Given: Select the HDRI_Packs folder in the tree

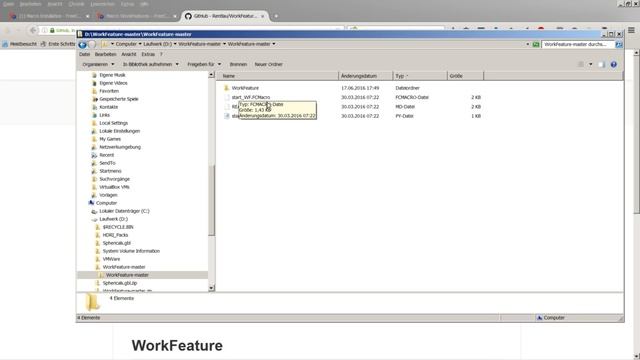Looking at the screenshot, I should pyautogui.click(x=115, y=235).
